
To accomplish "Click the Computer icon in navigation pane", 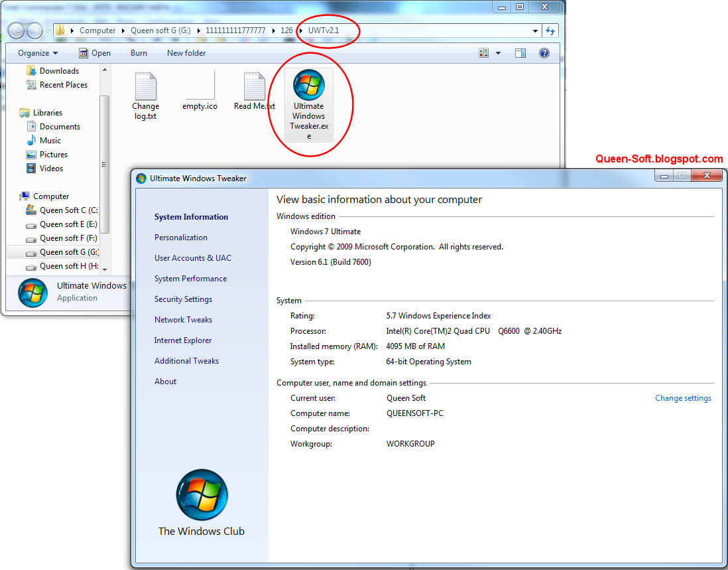I will (x=25, y=196).
